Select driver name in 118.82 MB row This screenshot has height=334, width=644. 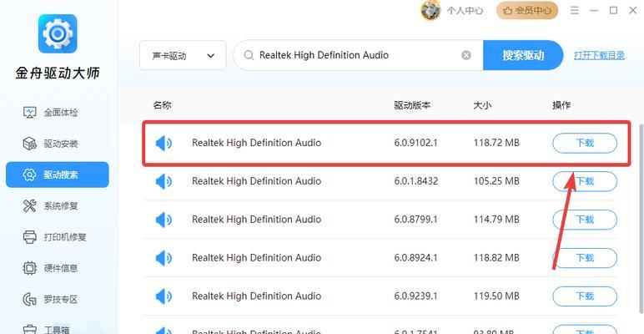tap(257, 258)
